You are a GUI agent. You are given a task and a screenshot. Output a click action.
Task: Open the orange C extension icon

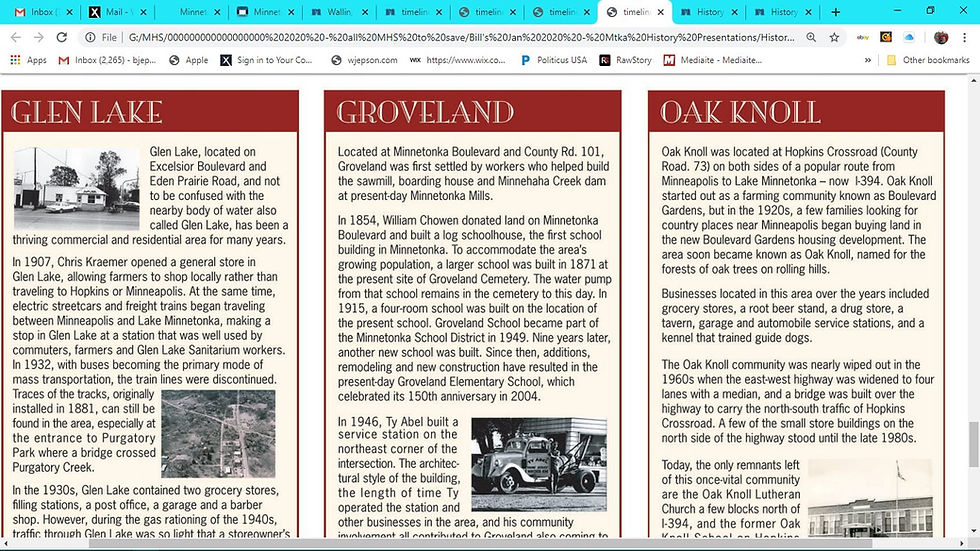pos(886,37)
